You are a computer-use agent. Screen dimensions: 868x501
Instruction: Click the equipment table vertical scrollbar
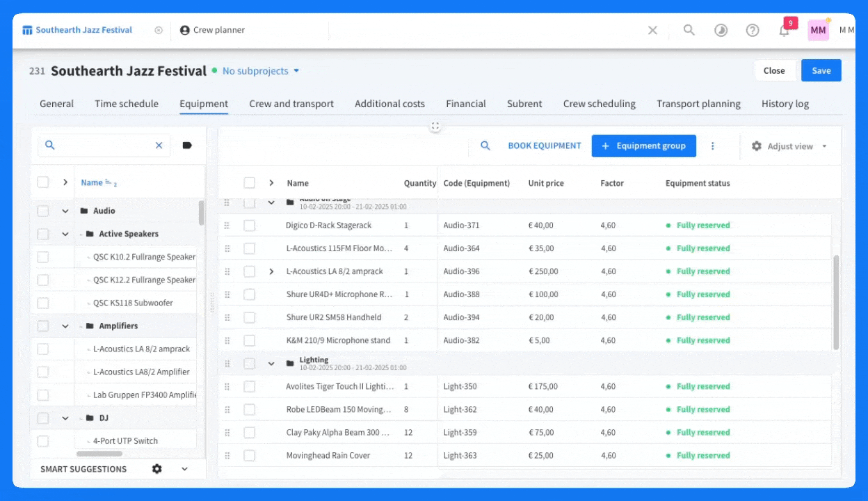click(836, 302)
